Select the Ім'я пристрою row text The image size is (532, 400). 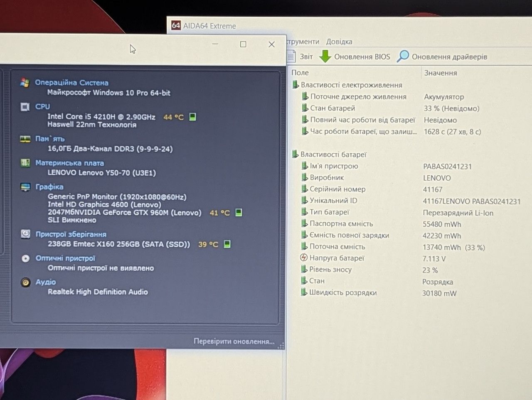point(334,166)
